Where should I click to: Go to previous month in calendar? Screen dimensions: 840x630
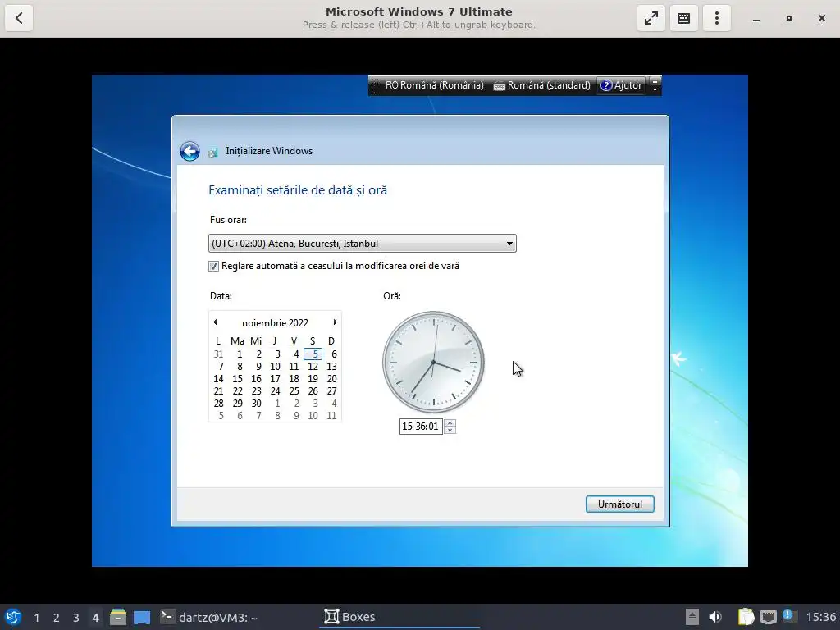click(216, 322)
